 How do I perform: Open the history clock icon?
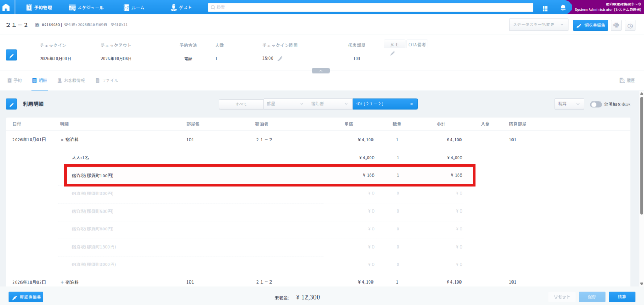(631, 25)
